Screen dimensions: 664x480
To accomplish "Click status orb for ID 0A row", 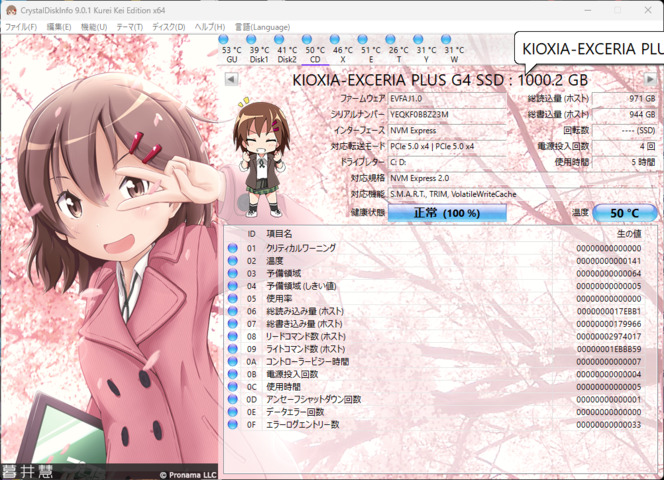I will pos(232,361).
